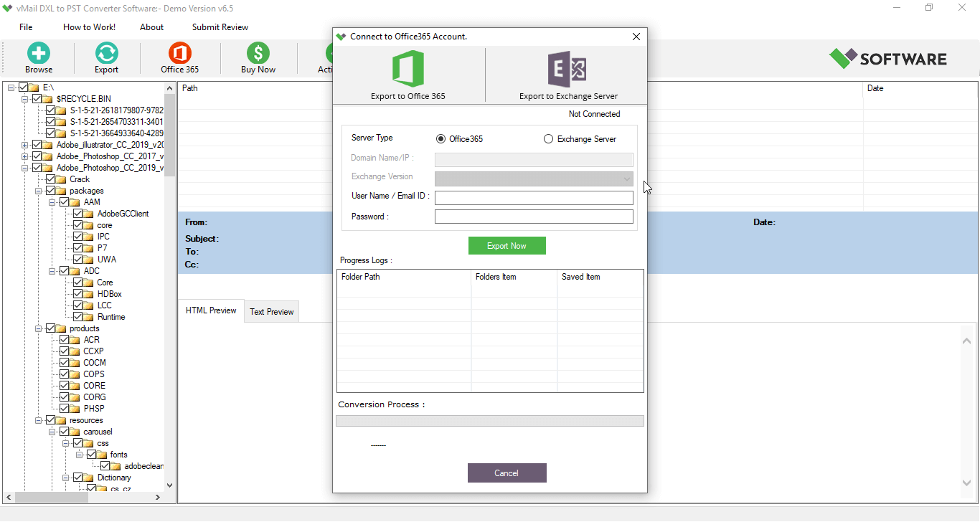Select the Office365 radio button
This screenshot has width=980, height=522.
(440, 139)
